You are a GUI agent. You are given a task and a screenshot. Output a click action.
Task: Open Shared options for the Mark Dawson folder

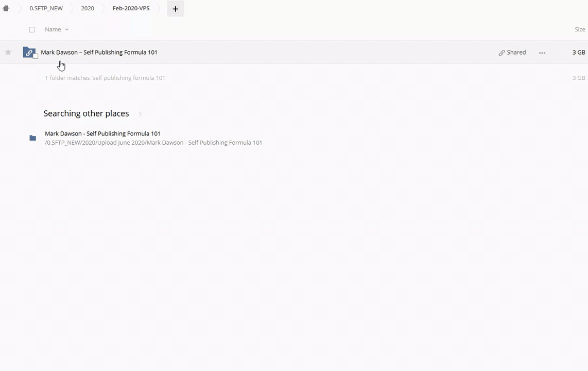click(512, 53)
